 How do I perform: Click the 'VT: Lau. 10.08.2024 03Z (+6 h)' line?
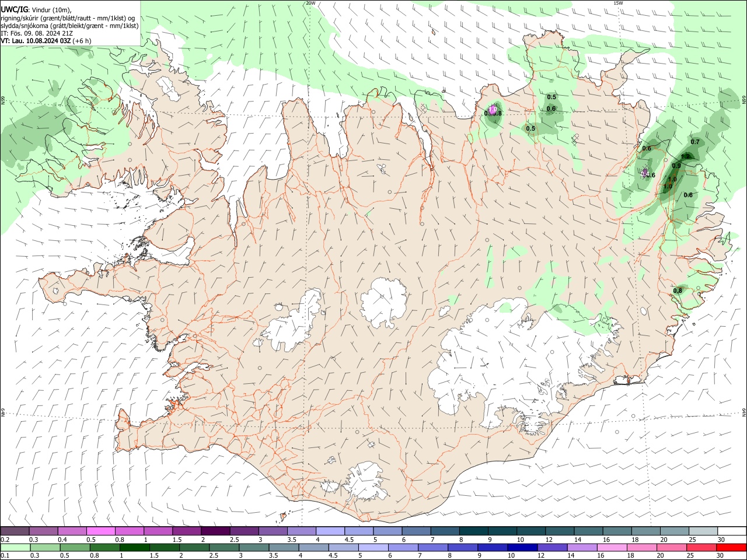(46, 41)
